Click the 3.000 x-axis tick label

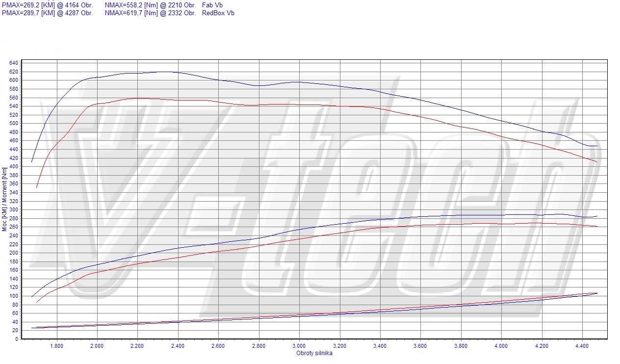point(300,346)
